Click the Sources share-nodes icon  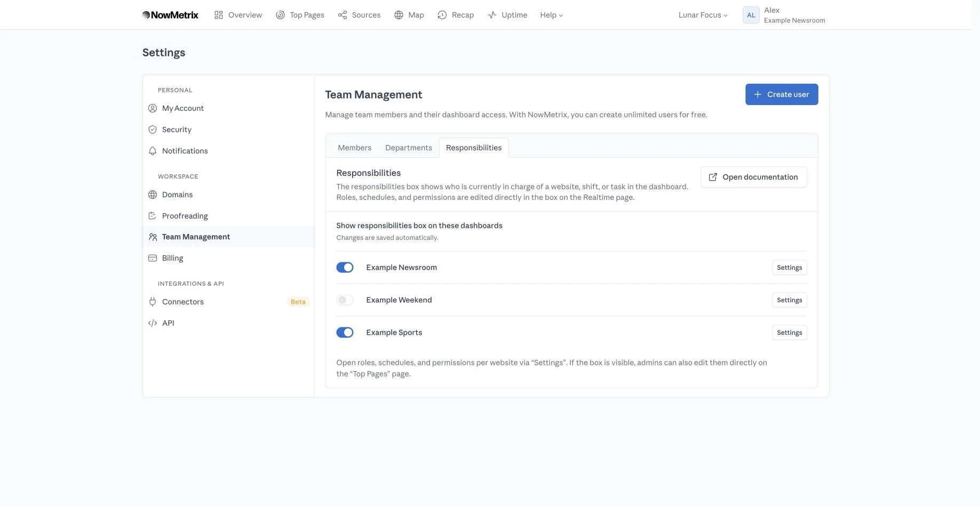342,15
